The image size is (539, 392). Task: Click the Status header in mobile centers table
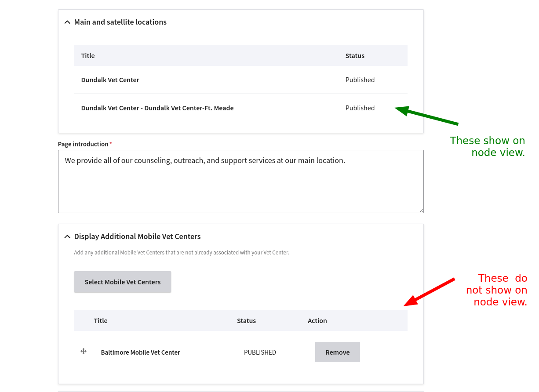coord(247,321)
